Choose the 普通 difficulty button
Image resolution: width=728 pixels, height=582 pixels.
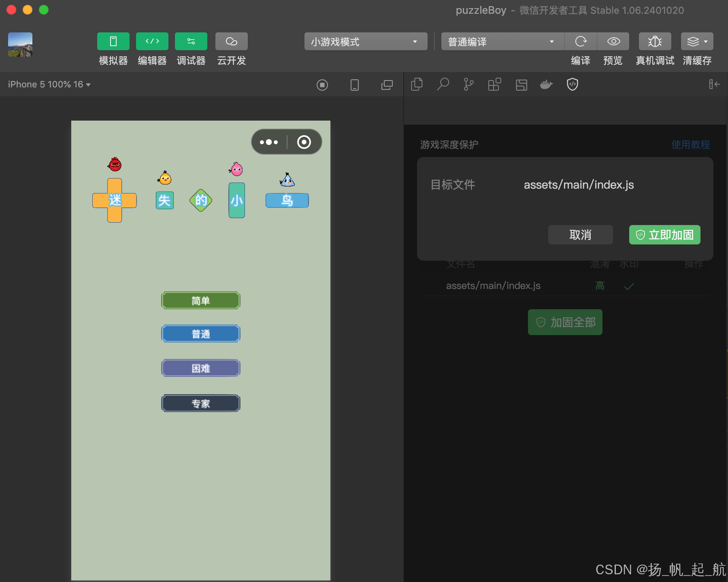[201, 333]
